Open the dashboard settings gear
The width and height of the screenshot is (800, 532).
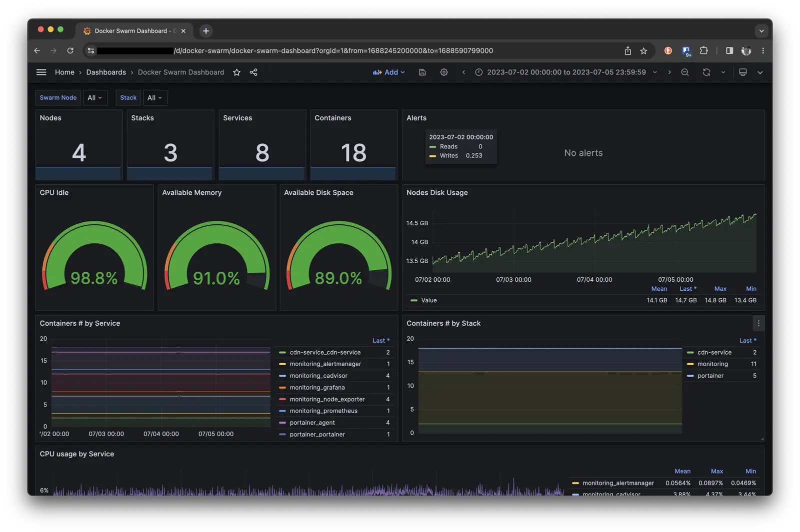click(x=444, y=72)
